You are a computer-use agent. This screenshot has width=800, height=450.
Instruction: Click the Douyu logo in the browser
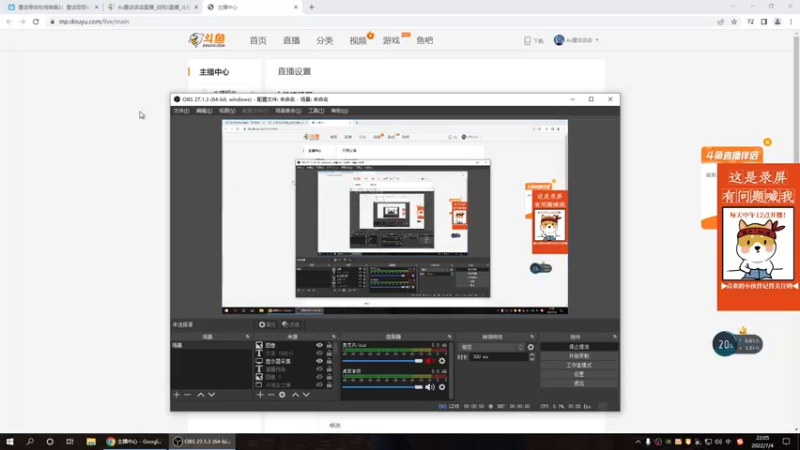tap(207, 40)
